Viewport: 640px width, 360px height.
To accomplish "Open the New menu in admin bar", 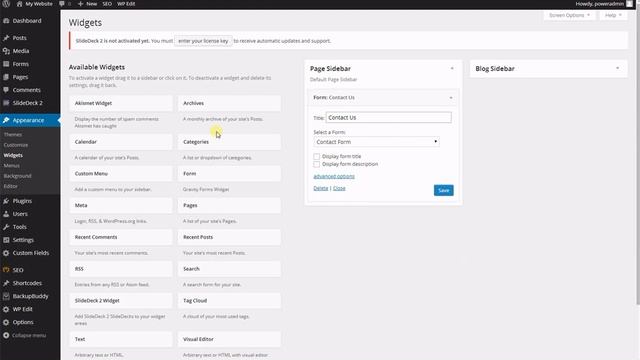I will coord(87,4).
